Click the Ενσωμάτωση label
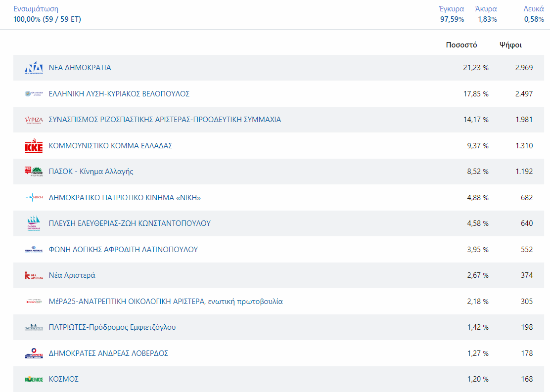 (x=36, y=9)
